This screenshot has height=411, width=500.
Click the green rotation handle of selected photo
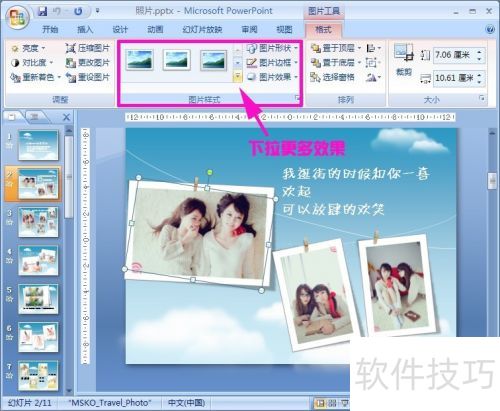210,172
